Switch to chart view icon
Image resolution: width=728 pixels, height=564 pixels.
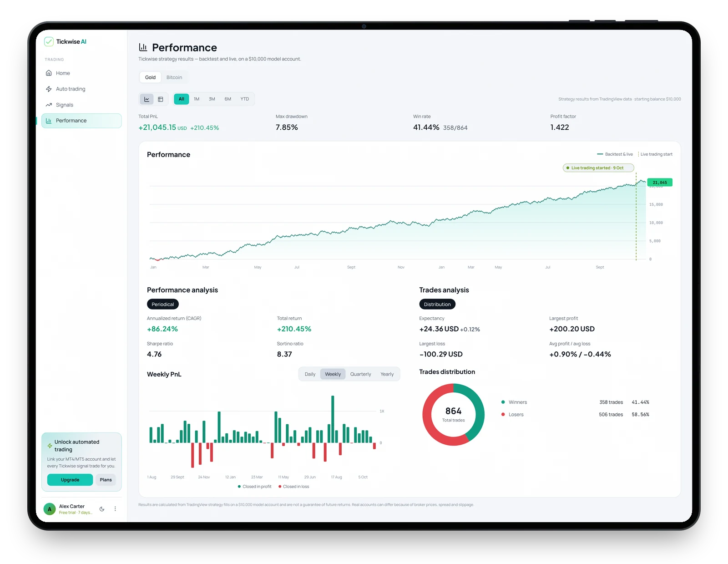[147, 99]
